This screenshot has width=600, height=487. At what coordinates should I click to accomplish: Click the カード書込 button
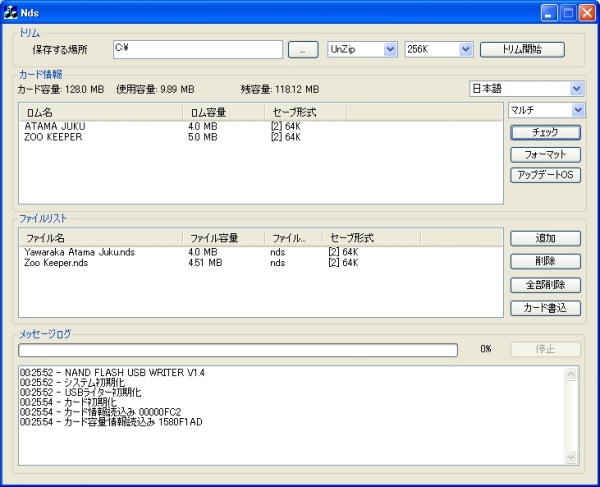pyautogui.click(x=545, y=308)
